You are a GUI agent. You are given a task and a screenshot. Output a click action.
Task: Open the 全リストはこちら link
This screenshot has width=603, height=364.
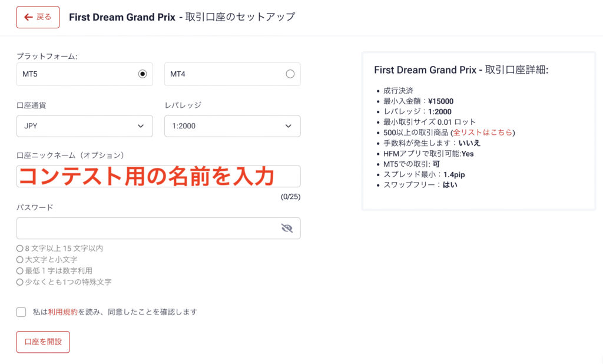(x=483, y=133)
